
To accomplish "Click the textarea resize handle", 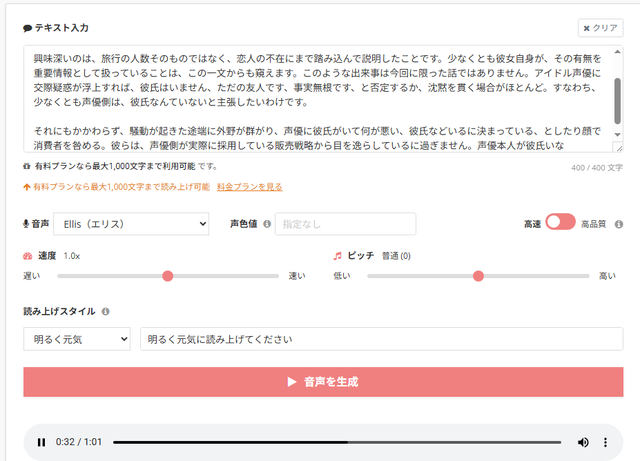I will click(x=618, y=147).
